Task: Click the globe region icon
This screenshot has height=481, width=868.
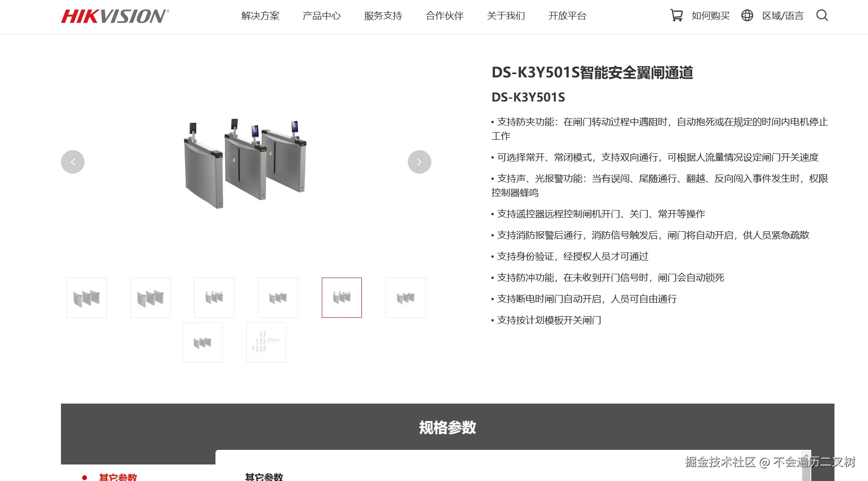Action: [x=747, y=16]
